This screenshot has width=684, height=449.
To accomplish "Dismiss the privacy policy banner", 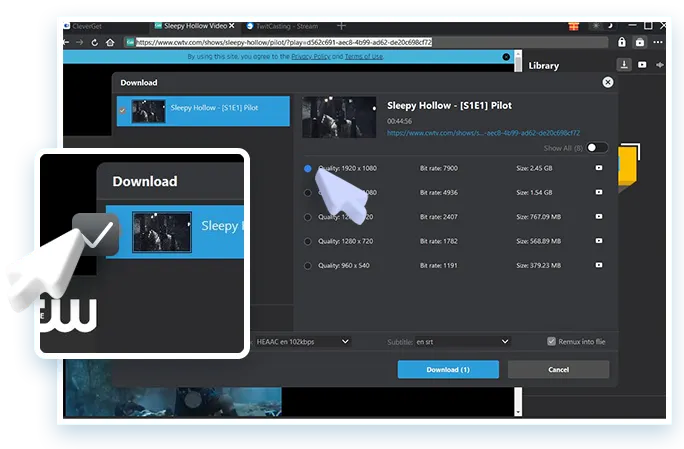I will click(506, 57).
